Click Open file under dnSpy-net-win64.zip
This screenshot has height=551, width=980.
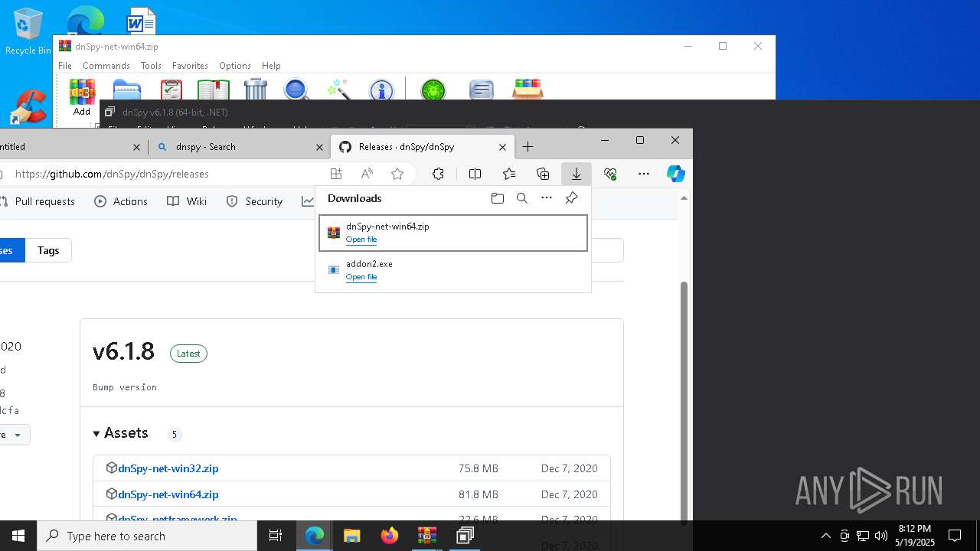[x=361, y=240]
